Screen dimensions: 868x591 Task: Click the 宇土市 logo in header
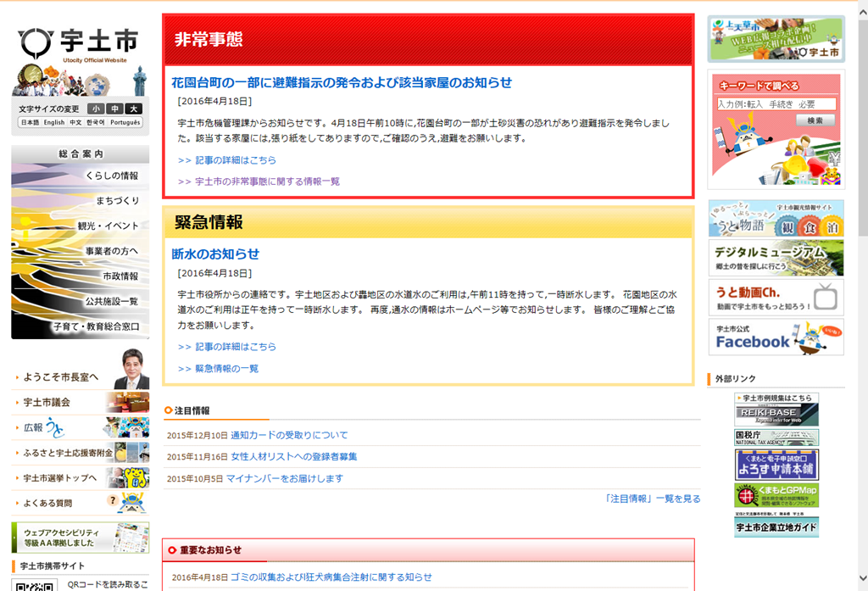[80, 42]
